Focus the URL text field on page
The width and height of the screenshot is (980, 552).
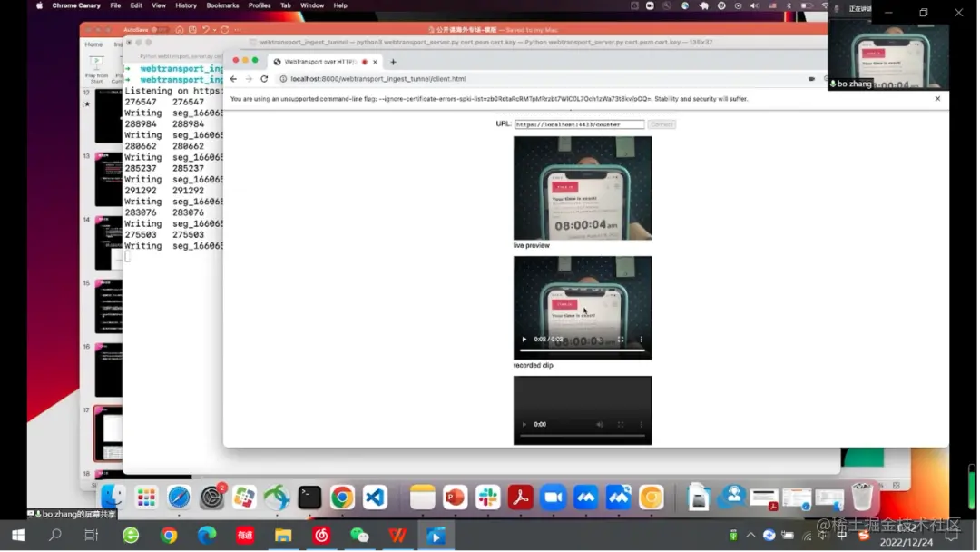579,124
